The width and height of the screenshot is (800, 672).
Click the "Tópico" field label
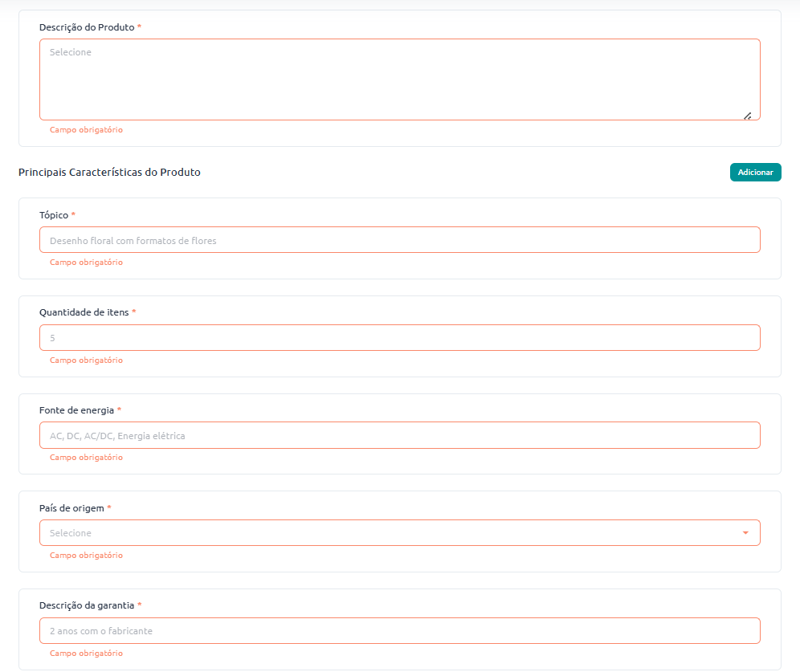[54, 215]
